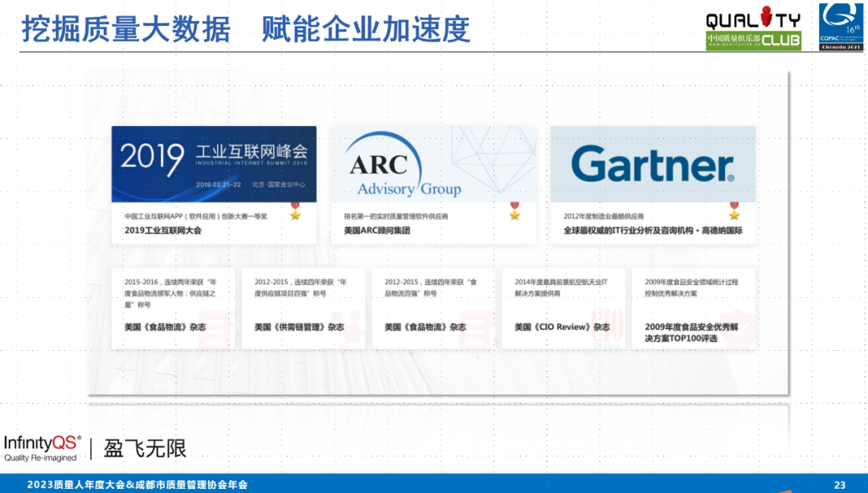868x493 pixels.
Task: Click 2009年度食品安全优秀解决方案TOP100评选 label
Action: pos(691,332)
